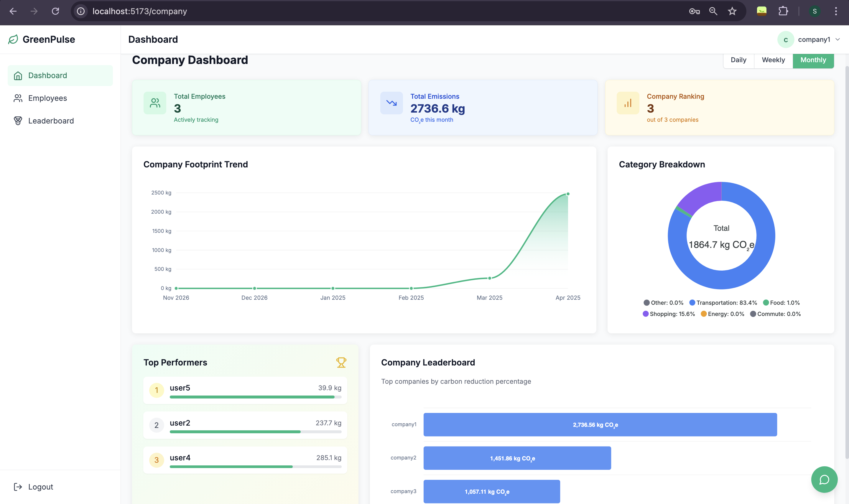Click the company1 avatar circle
Image resolution: width=849 pixels, height=504 pixels.
click(786, 40)
